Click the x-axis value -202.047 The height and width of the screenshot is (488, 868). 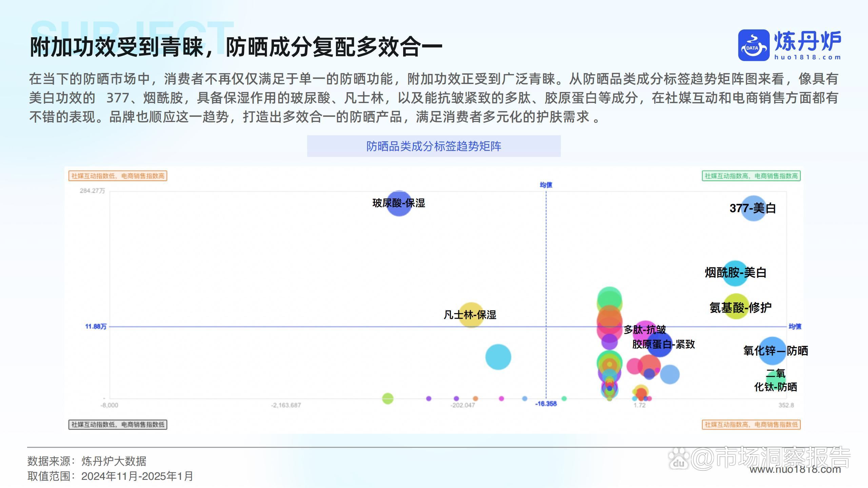462,405
